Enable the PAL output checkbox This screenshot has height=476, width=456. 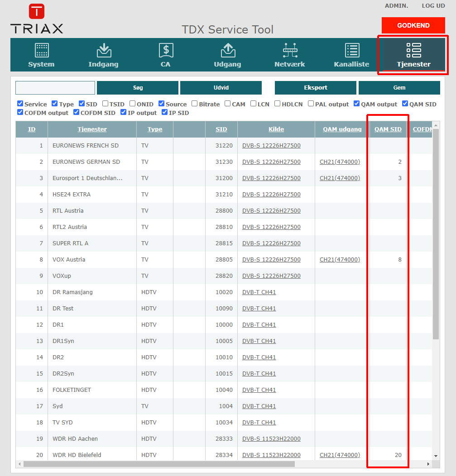(x=311, y=104)
